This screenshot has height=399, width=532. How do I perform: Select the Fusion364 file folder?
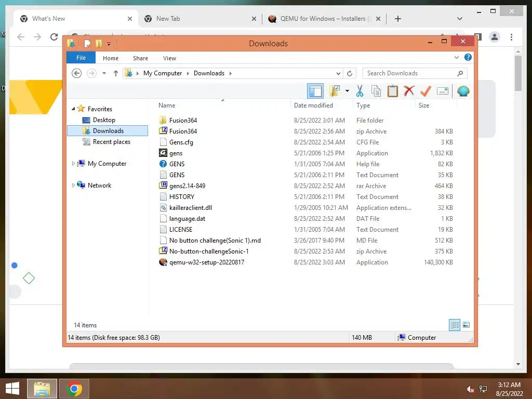[183, 120]
